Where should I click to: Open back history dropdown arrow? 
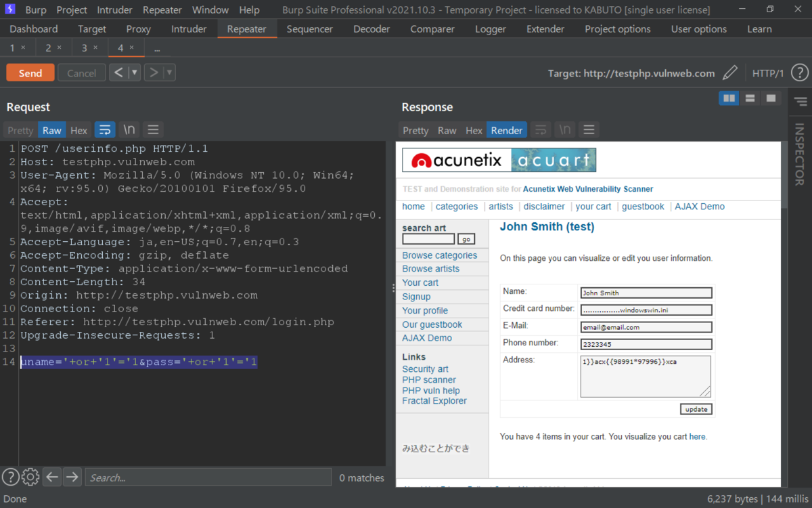coord(134,72)
